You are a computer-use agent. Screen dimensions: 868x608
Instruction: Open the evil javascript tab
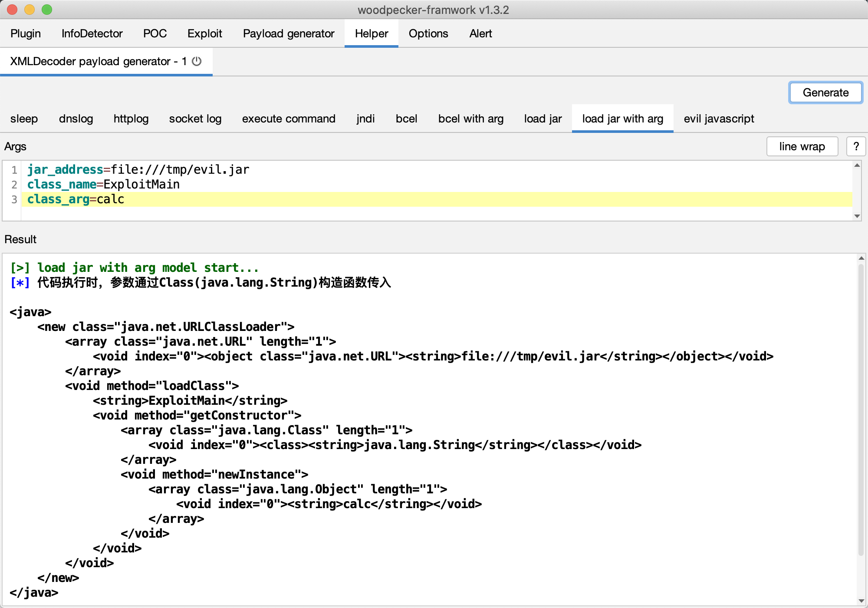719,119
